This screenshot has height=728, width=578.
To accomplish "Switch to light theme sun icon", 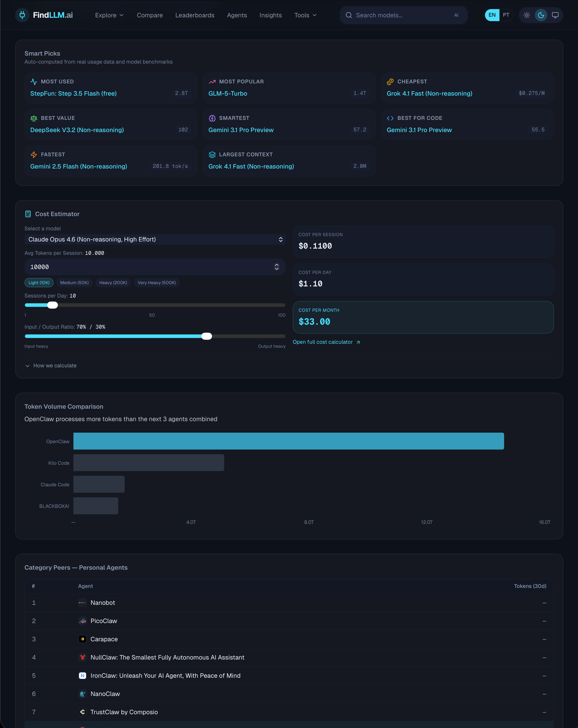I will (x=527, y=15).
